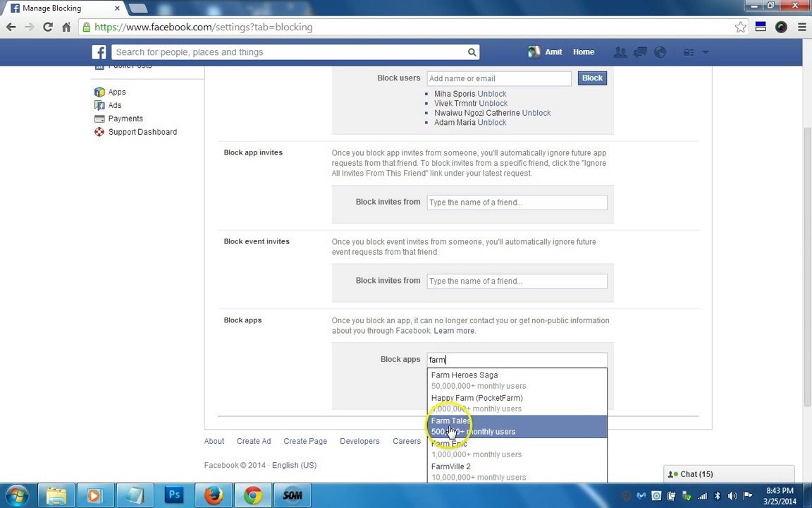Close the Manage Blocking tab
Viewport: 812px width, 508px height.
click(x=117, y=8)
